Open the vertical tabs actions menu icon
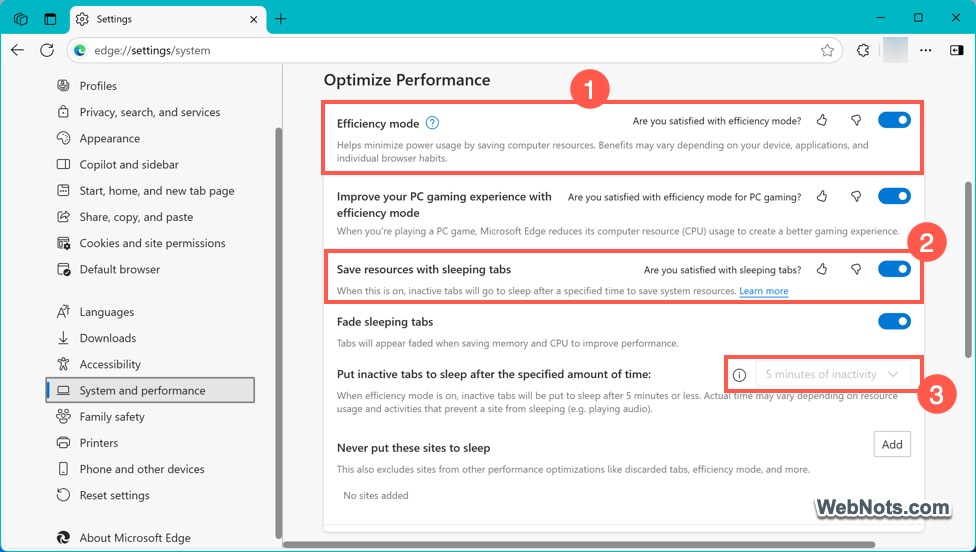This screenshot has height=552, width=976. pyautogui.click(x=50, y=19)
